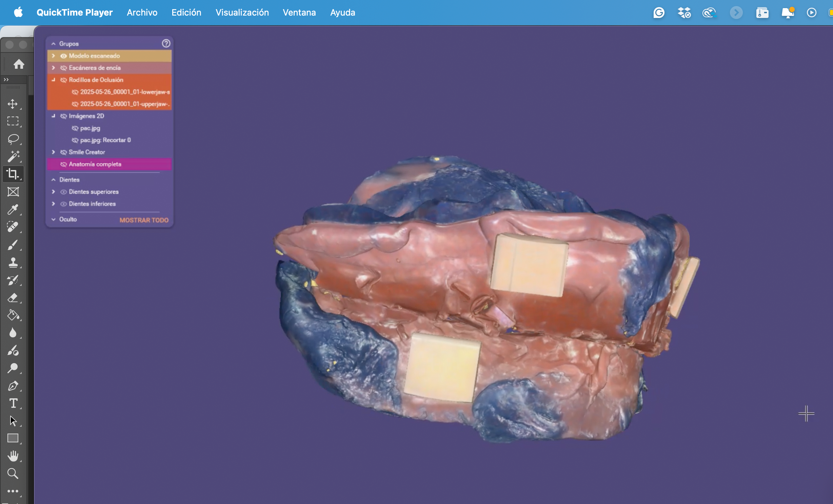Select the Lasso tool

point(13,139)
